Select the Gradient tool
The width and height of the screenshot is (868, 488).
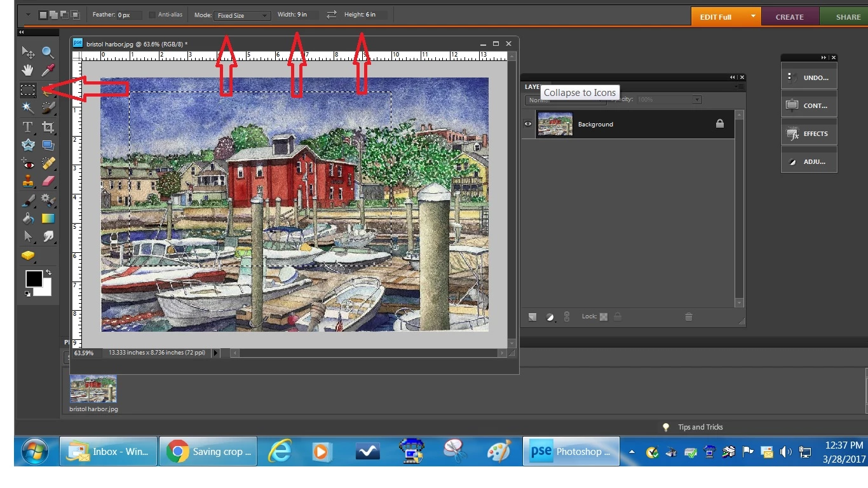coord(48,219)
